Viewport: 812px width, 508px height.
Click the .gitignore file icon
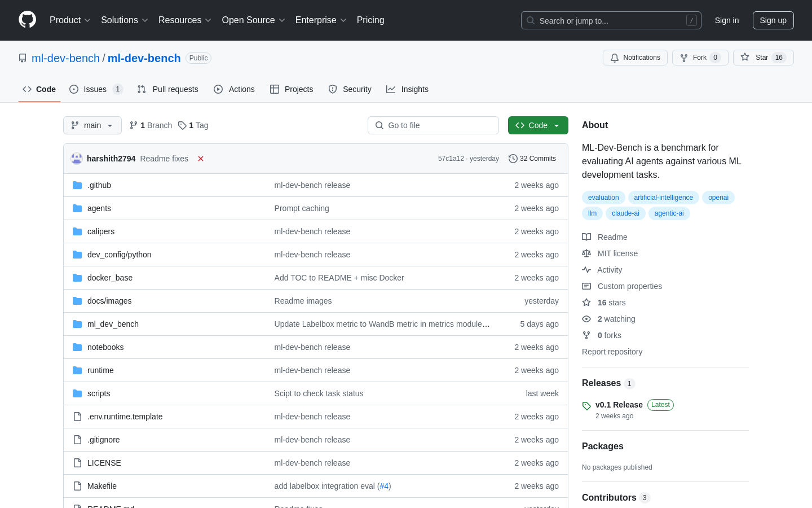click(x=77, y=440)
